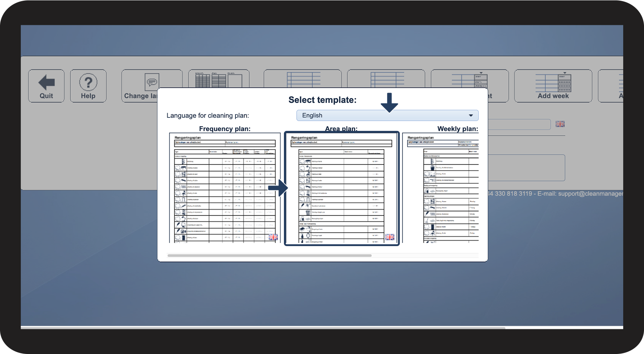Click the support email address text
Screen dimensions: 644x354
pyautogui.click(x=590, y=194)
